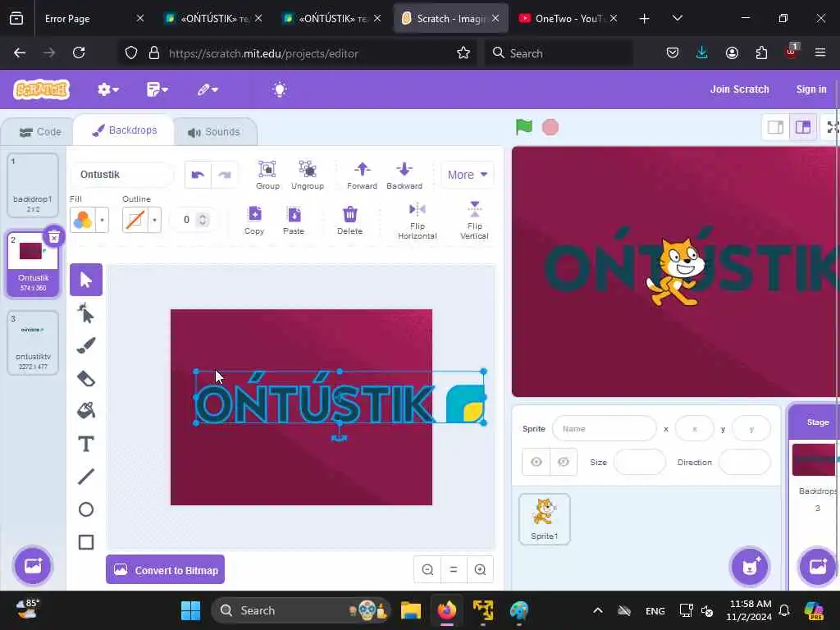Add a new backdrop from the costume list button
This screenshot has width=840, height=630.
[x=33, y=565]
